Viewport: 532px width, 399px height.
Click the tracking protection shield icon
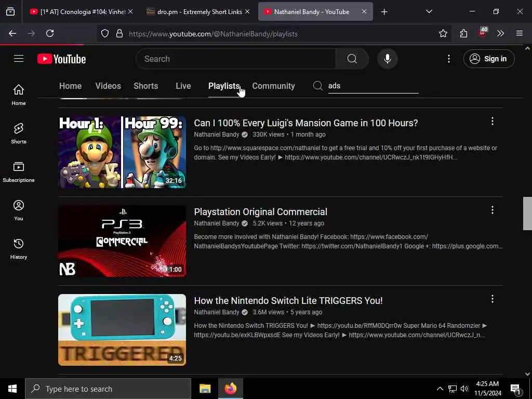coord(105,34)
